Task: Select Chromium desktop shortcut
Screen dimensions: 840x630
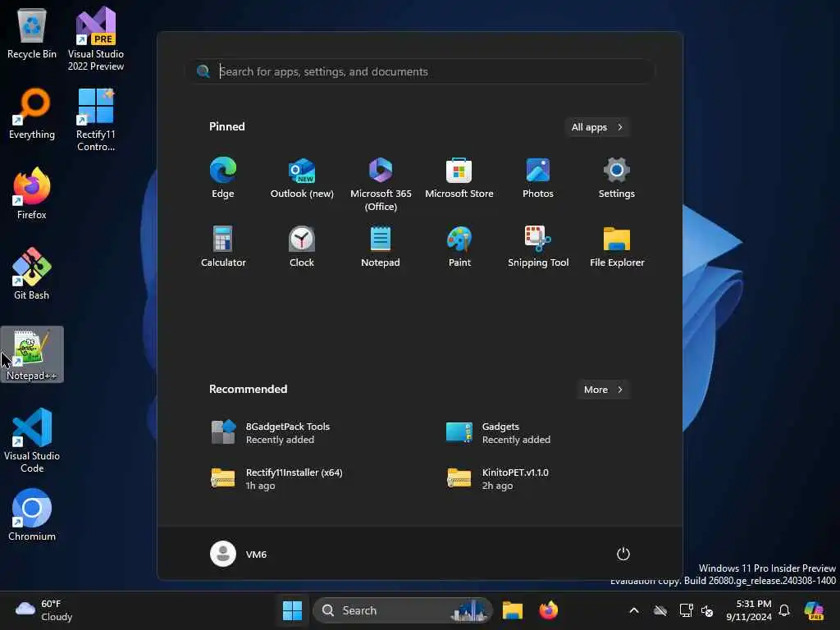Action: click(x=32, y=515)
